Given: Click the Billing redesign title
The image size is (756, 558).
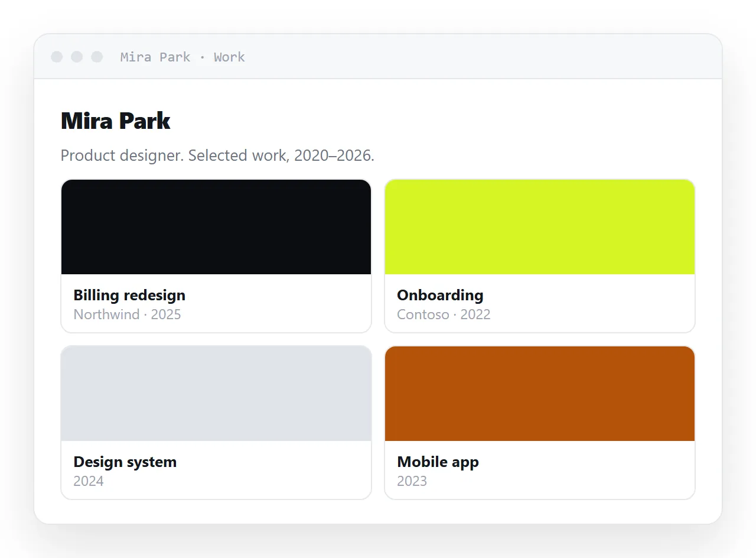Looking at the screenshot, I should click(129, 295).
